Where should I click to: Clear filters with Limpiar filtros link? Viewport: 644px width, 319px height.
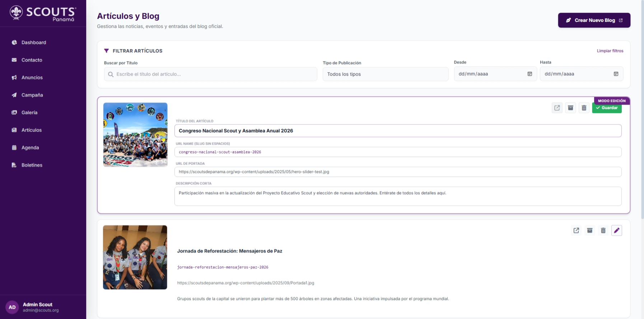(x=610, y=51)
